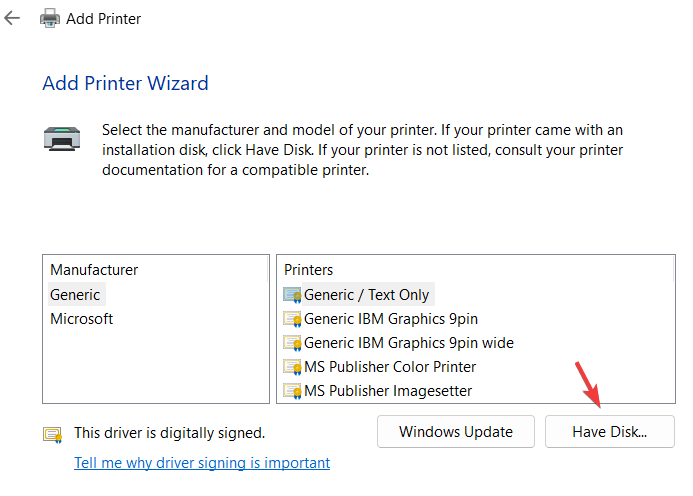Click the Generic / Text Only certificate icon
Image resolution: width=693 pixels, height=496 pixels.
click(292, 295)
